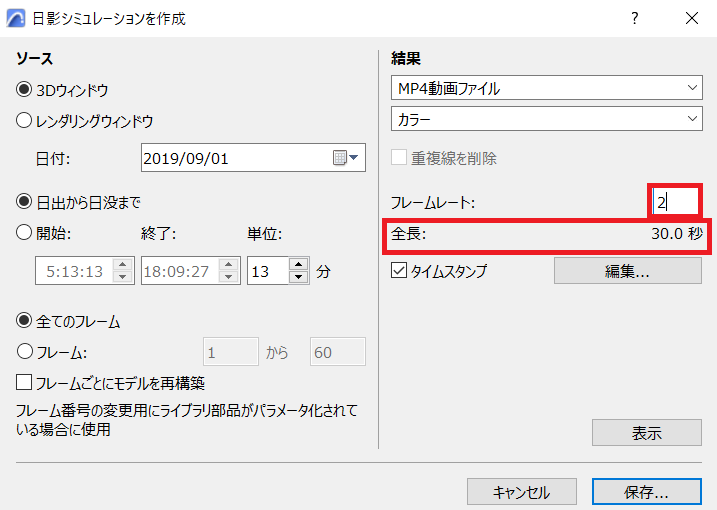This screenshot has width=717, height=510.
Task: Choose 日出から日没まで option
Action: coord(24,202)
